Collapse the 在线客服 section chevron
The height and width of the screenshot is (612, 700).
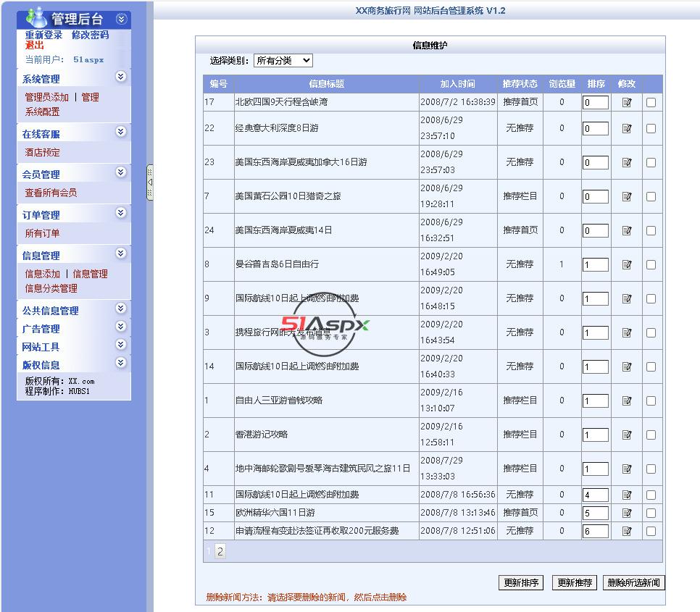coord(120,131)
